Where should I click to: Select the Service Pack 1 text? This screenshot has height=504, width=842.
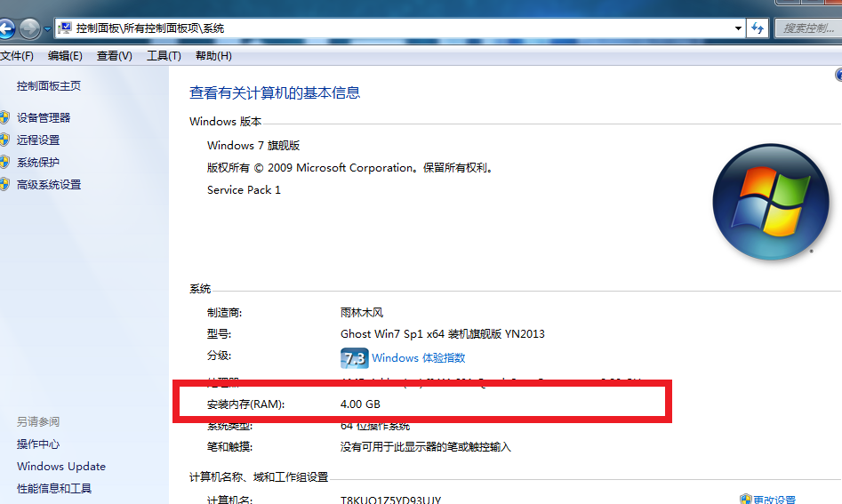pos(244,190)
